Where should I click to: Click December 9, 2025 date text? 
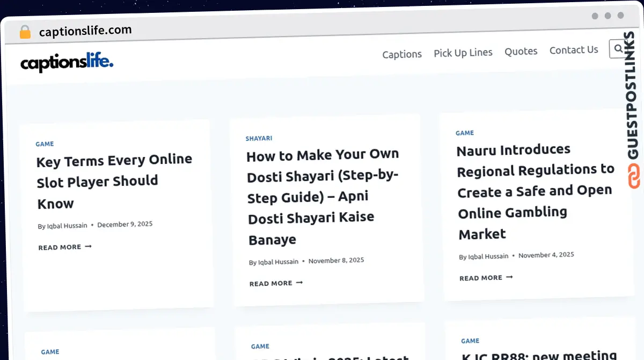[x=125, y=224]
